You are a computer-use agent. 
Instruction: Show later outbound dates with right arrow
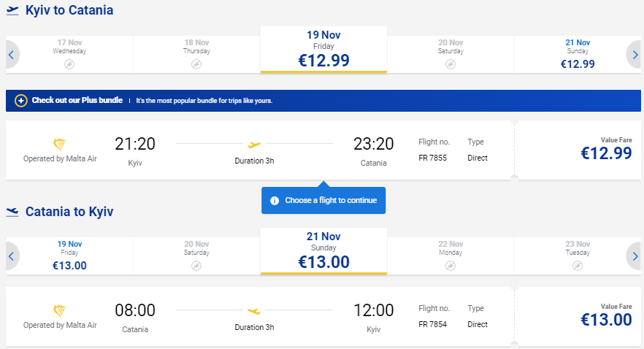tap(635, 55)
